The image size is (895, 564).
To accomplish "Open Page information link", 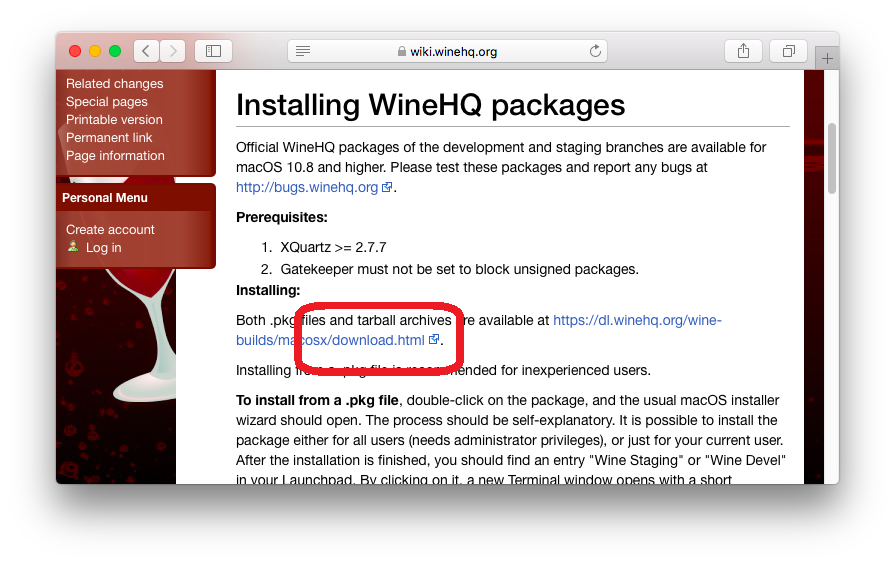I will click(x=115, y=156).
